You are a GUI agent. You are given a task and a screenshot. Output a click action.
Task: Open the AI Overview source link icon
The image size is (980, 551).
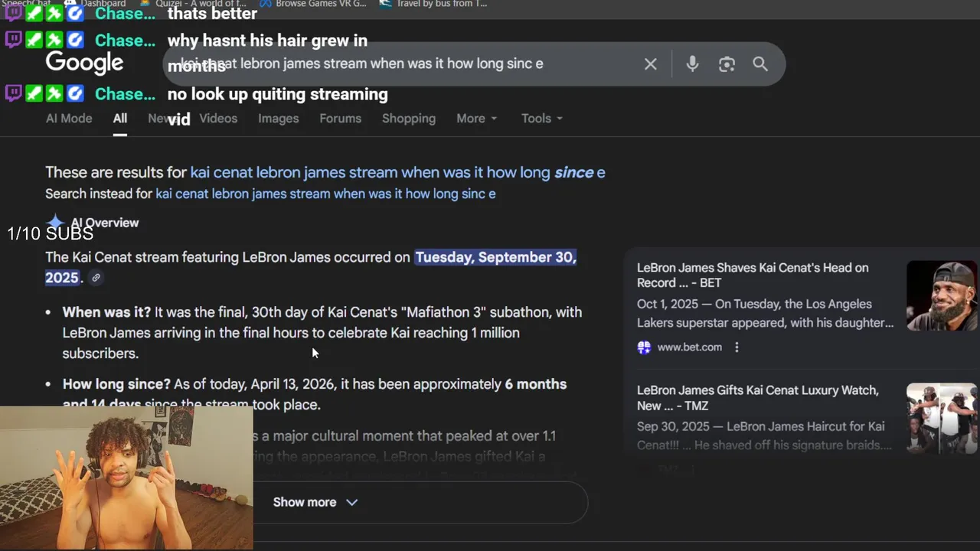[96, 278]
